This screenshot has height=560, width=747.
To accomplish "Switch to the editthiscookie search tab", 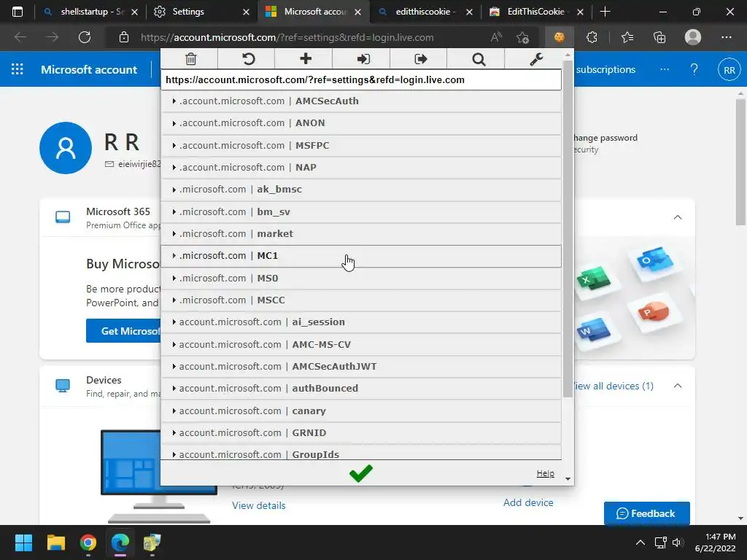I will pos(424,12).
